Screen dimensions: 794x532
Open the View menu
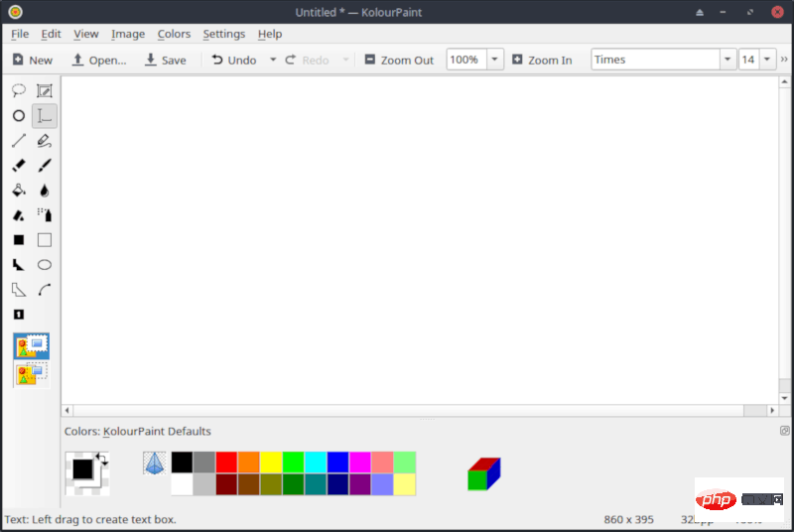86,34
